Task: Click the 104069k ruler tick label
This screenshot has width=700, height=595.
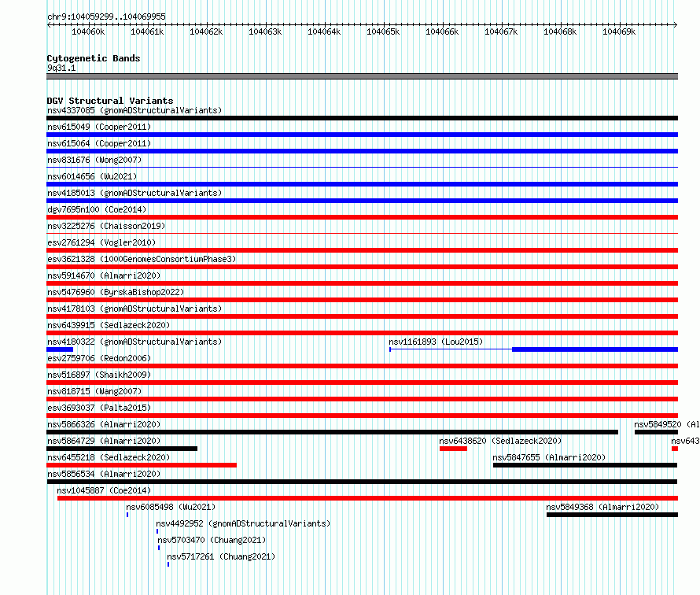Action: (619, 31)
